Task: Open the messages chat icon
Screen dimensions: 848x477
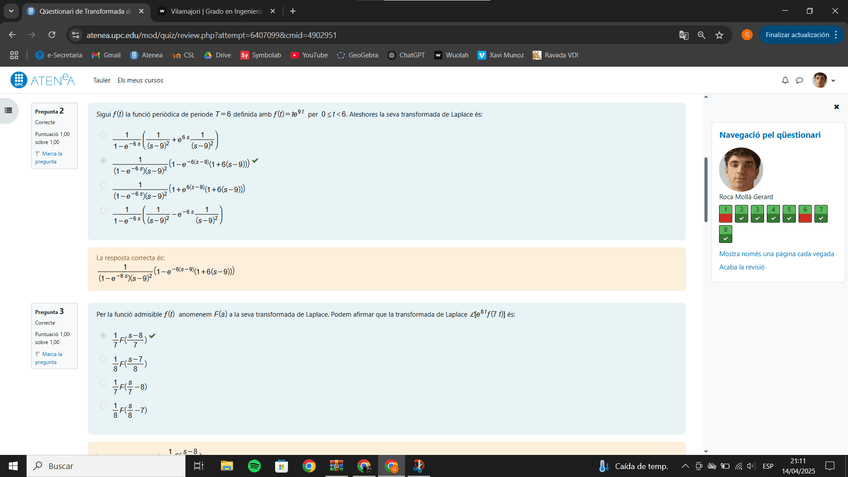Action: [798, 80]
